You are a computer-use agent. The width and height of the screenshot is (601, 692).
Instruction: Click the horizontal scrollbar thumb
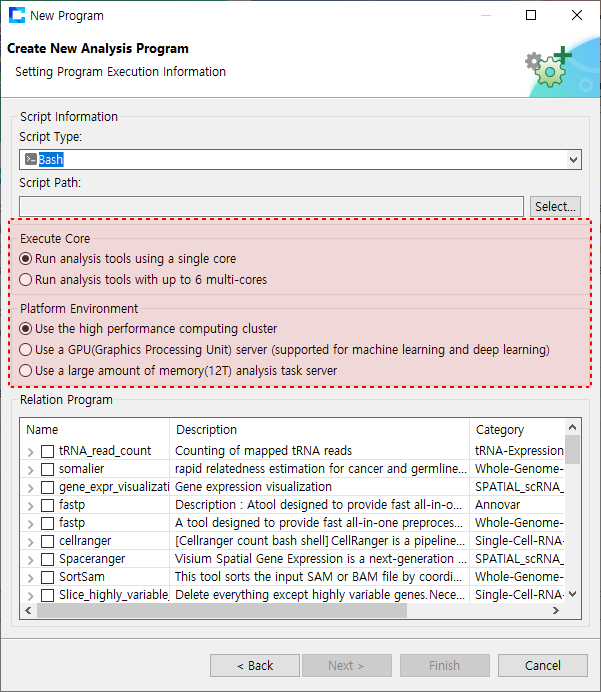coord(222,610)
